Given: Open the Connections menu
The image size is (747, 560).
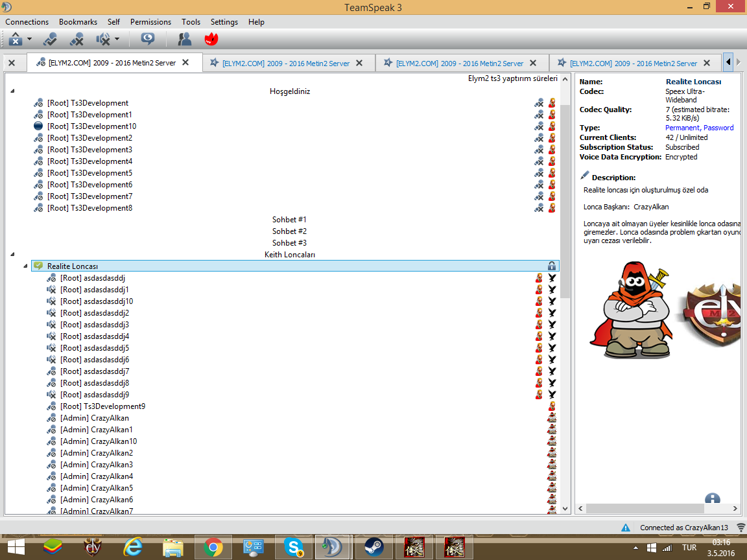Looking at the screenshot, I should [x=27, y=22].
